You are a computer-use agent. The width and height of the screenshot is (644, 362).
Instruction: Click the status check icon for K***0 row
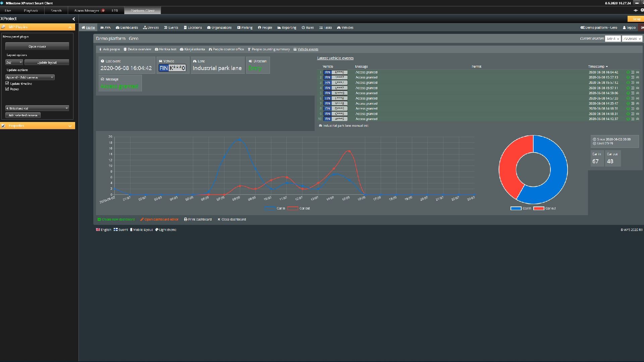click(628, 72)
